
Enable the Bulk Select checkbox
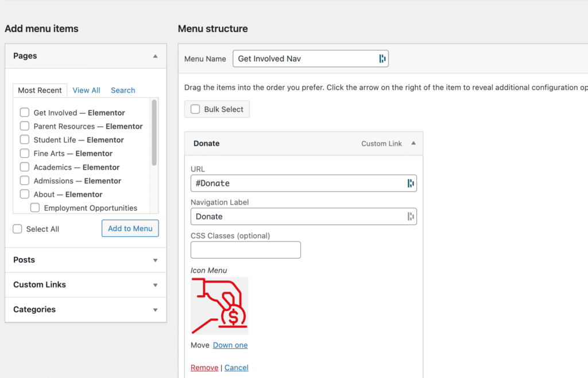(x=195, y=109)
